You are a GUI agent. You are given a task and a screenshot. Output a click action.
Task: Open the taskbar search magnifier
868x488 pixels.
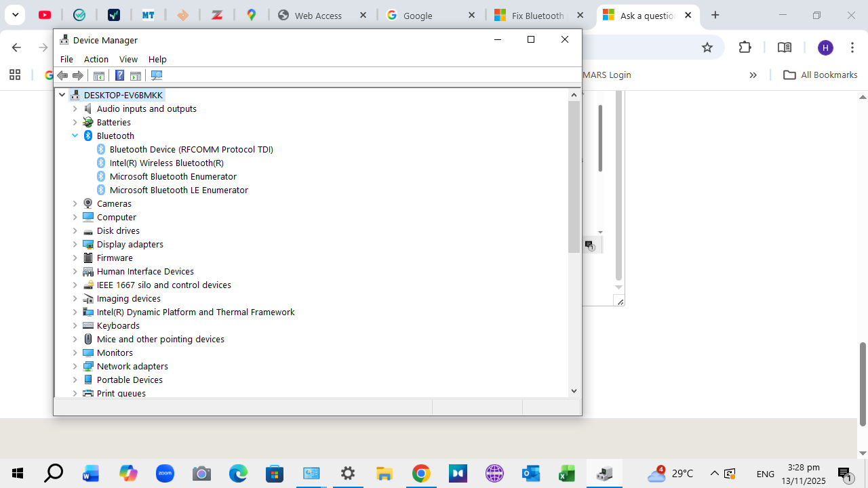pos(54,474)
